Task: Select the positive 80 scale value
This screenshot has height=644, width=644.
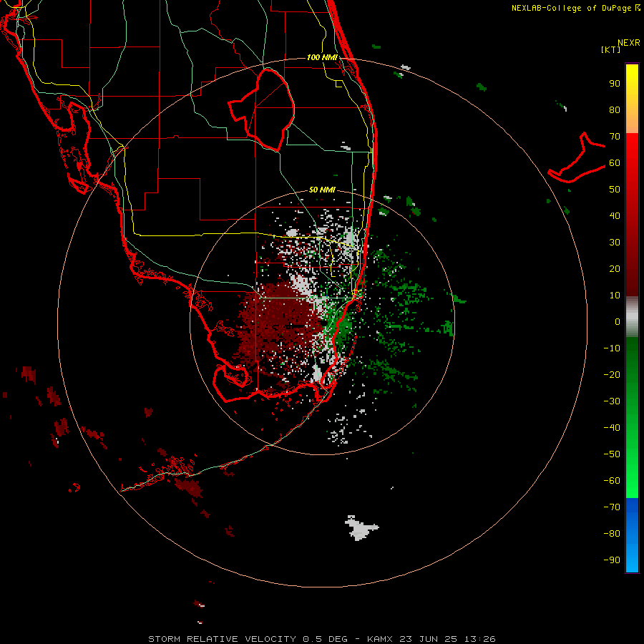Action: pyautogui.click(x=615, y=109)
